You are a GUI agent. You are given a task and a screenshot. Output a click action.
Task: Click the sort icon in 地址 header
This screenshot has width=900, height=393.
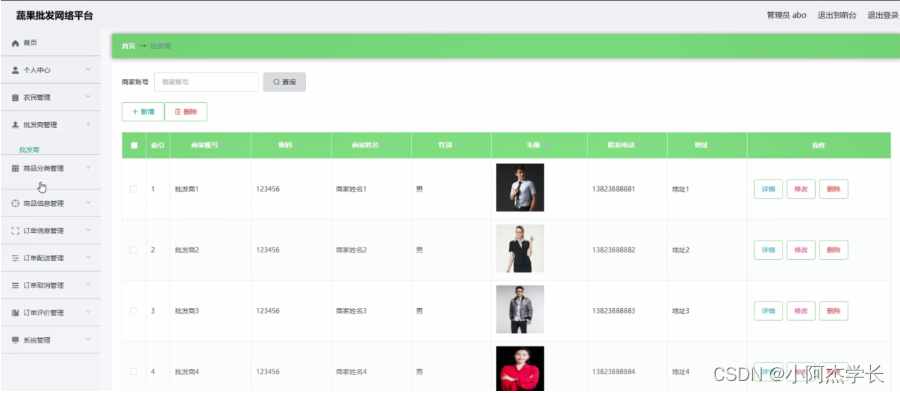(715, 146)
